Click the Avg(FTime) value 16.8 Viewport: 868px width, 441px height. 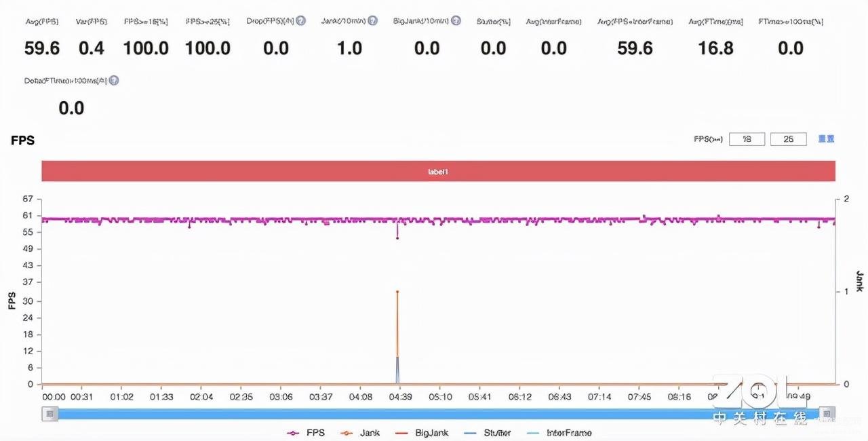[x=716, y=48]
